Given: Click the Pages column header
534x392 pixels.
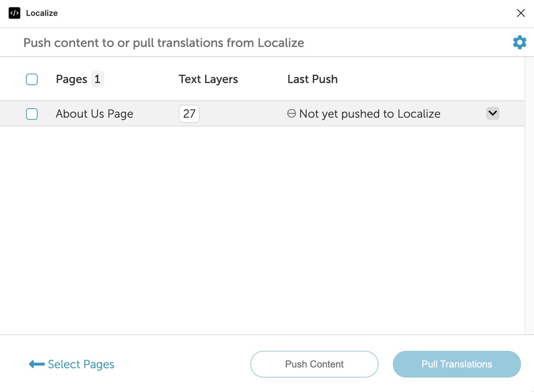Looking at the screenshot, I should click(x=71, y=80).
